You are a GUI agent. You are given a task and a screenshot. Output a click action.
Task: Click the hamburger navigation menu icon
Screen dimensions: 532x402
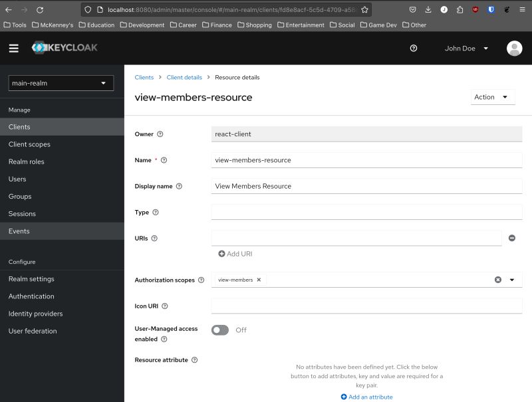coord(13,48)
